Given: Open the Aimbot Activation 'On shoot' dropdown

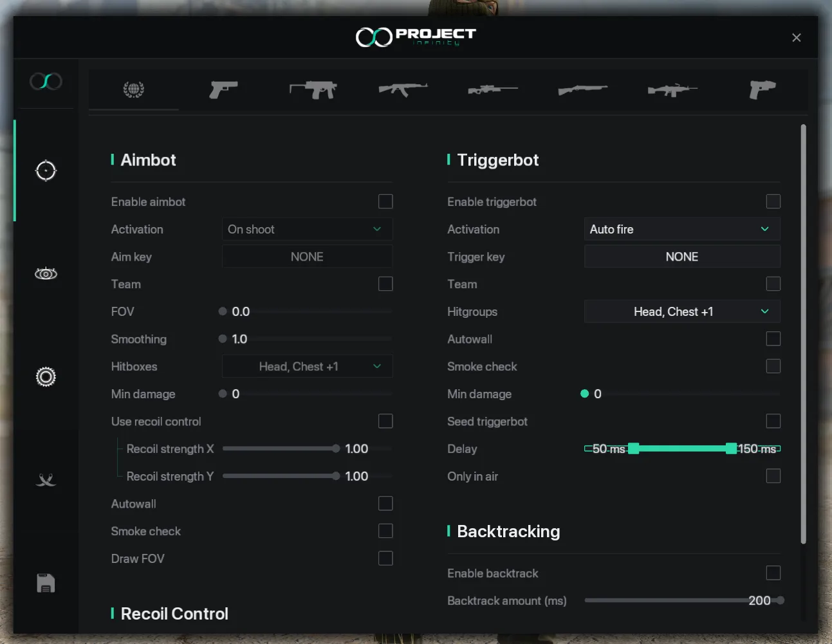Looking at the screenshot, I should tap(307, 229).
